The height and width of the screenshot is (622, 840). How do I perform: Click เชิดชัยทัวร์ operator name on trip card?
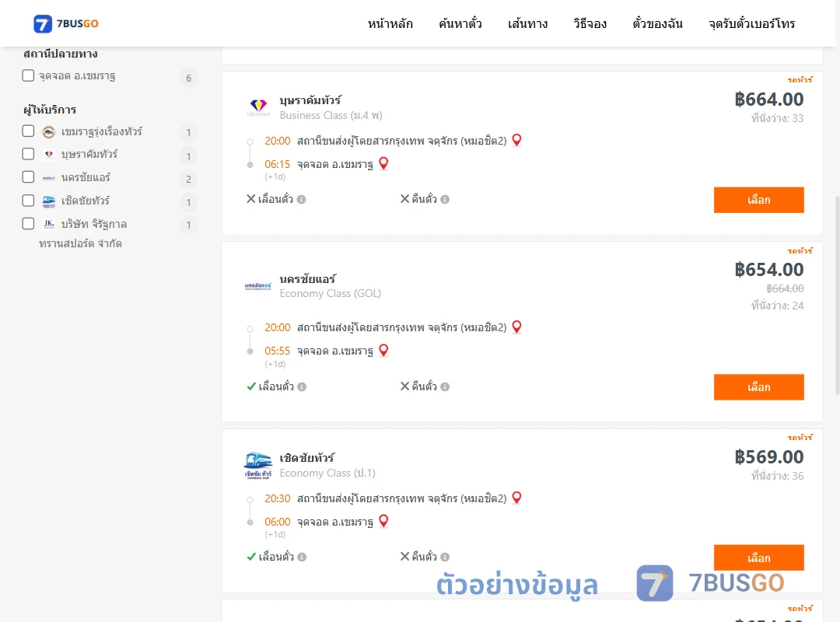pyautogui.click(x=307, y=458)
